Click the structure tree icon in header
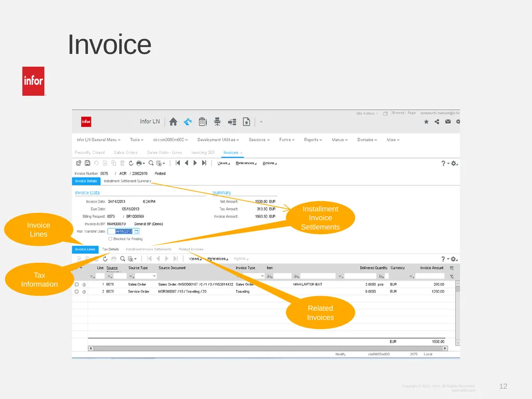The width and height of the screenshot is (532, 399). [x=232, y=122]
